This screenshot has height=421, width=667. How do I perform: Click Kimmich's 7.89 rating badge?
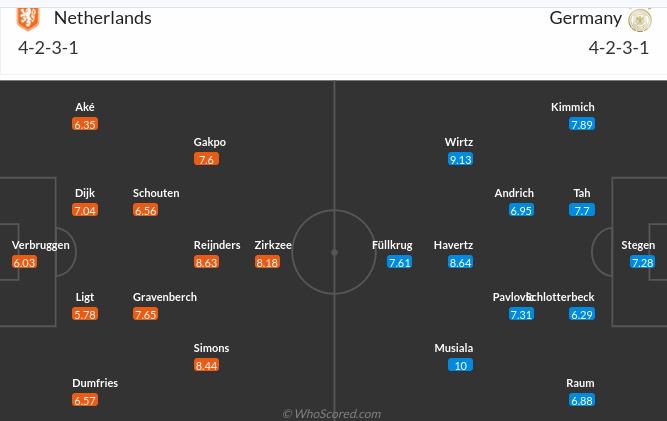click(x=581, y=124)
